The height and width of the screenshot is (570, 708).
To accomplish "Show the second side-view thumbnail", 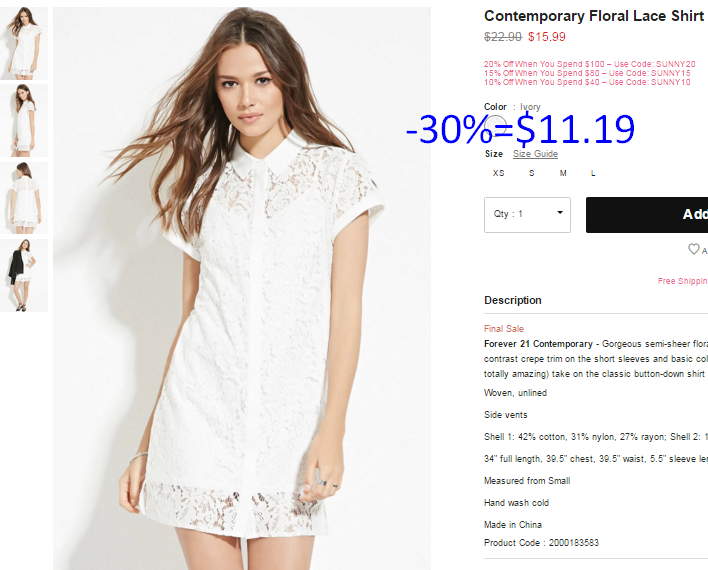I will click(24, 121).
